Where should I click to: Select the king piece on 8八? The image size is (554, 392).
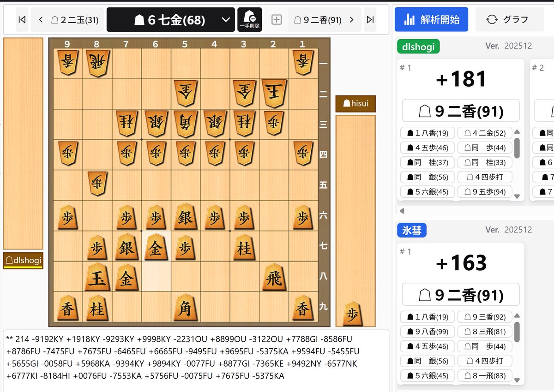point(96,277)
